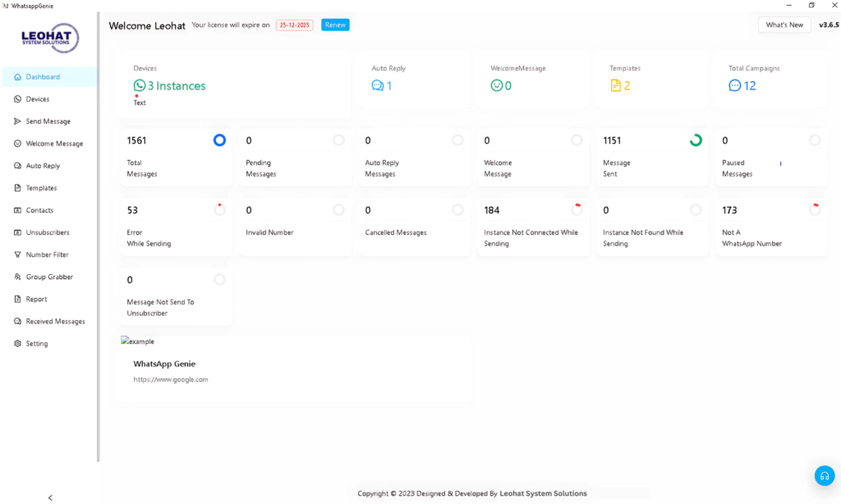The width and height of the screenshot is (841, 504).
Task: Click the Number Filter funnel icon
Action: tap(18, 254)
